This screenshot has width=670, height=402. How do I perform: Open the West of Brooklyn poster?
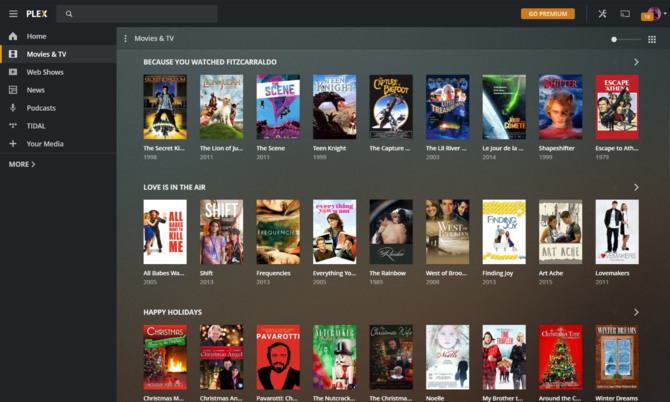click(447, 232)
